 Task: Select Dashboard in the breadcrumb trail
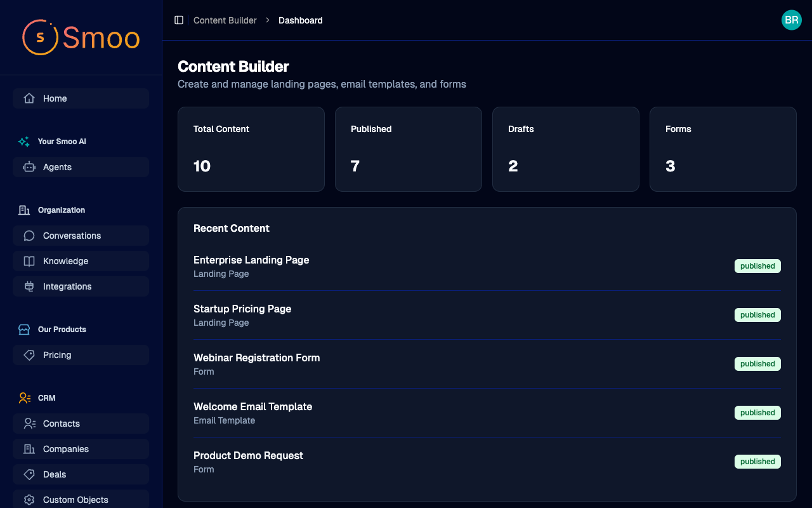pyautogui.click(x=300, y=20)
